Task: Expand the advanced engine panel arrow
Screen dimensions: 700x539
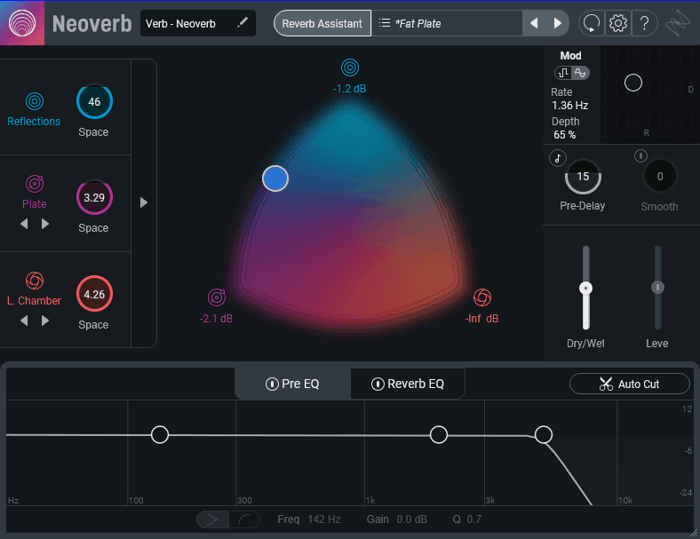Action: pyautogui.click(x=143, y=203)
